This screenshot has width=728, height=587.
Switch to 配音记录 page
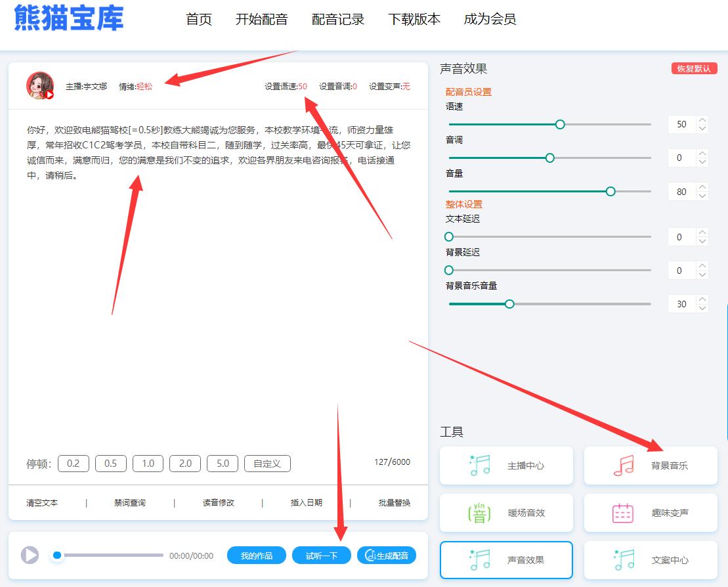pyautogui.click(x=338, y=19)
